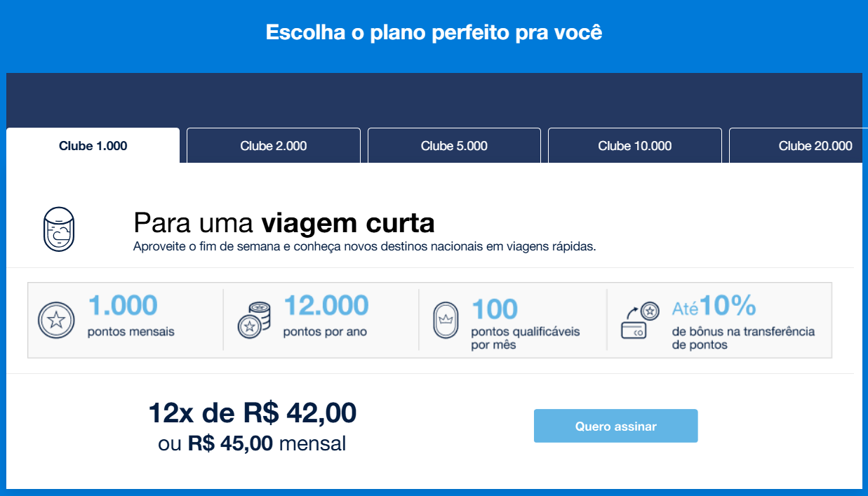Click the R$ 45,00 mensal price line
This screenshot has height=496, width=868.
click(251, 443)
